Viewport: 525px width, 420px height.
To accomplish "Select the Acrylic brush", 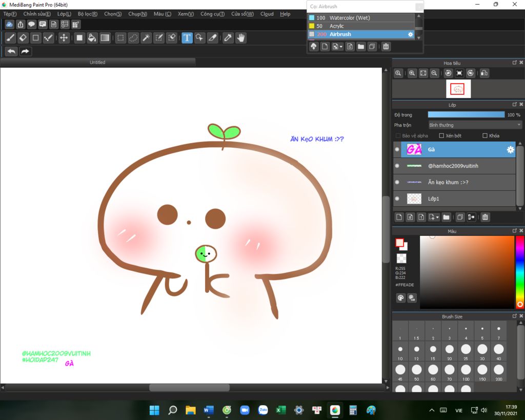I will pyautogui.click(x=361, y=26).
